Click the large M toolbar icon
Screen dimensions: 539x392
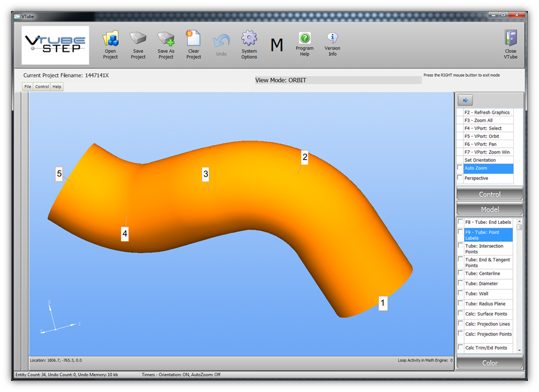click(276, 45)
